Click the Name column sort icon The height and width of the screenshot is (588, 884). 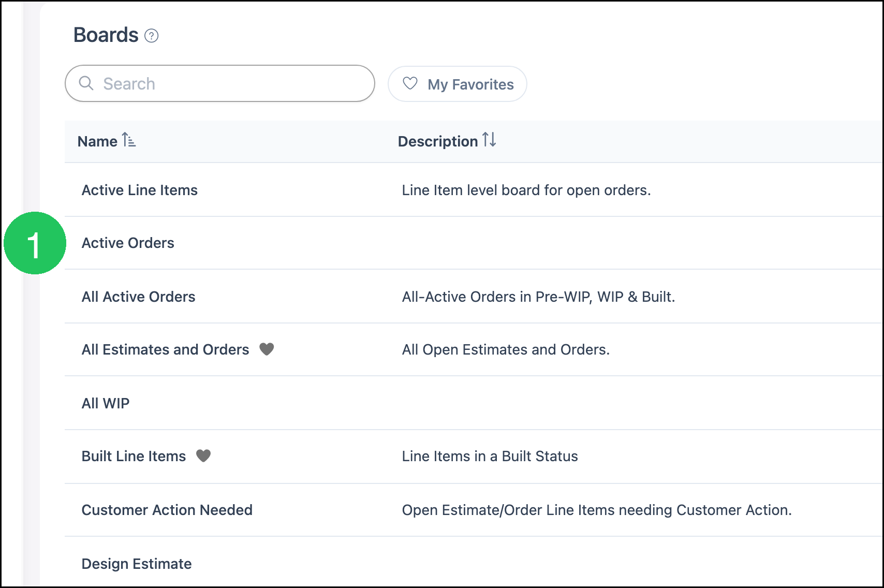click(129, 140)
